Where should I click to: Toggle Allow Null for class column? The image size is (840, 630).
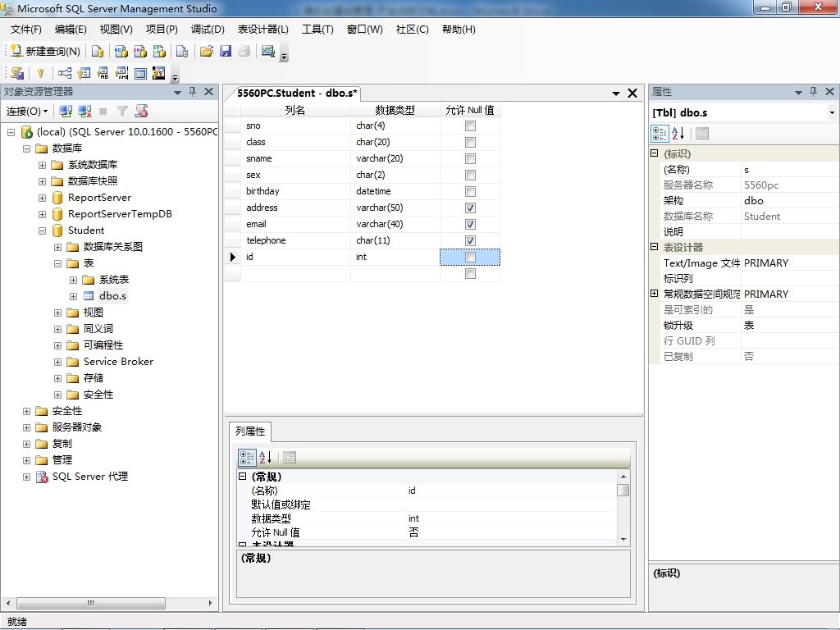(x=470, y=143)
